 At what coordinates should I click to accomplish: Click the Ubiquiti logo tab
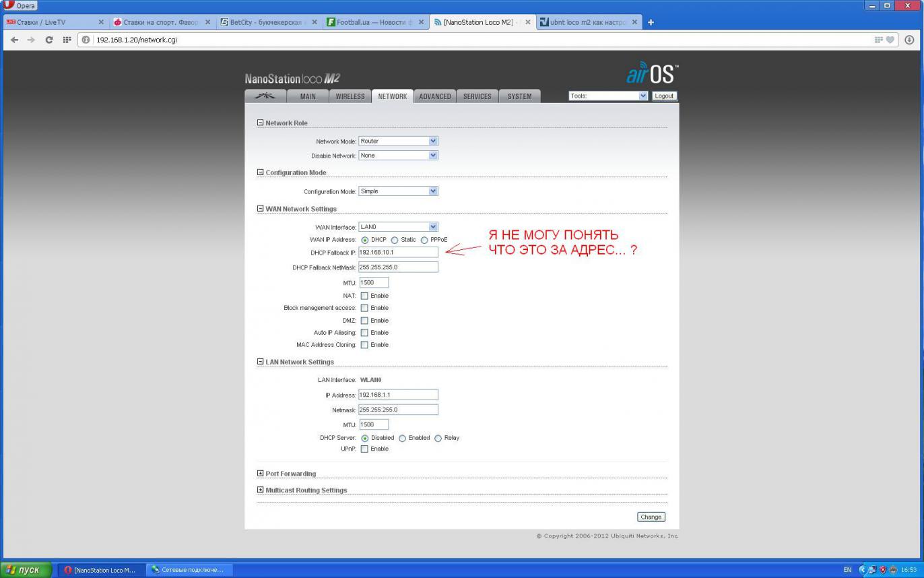click(265, 96)
